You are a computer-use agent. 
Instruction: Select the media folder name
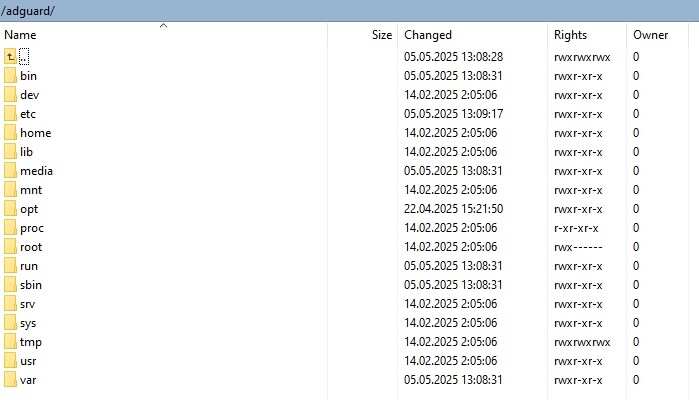pos(36,171)
